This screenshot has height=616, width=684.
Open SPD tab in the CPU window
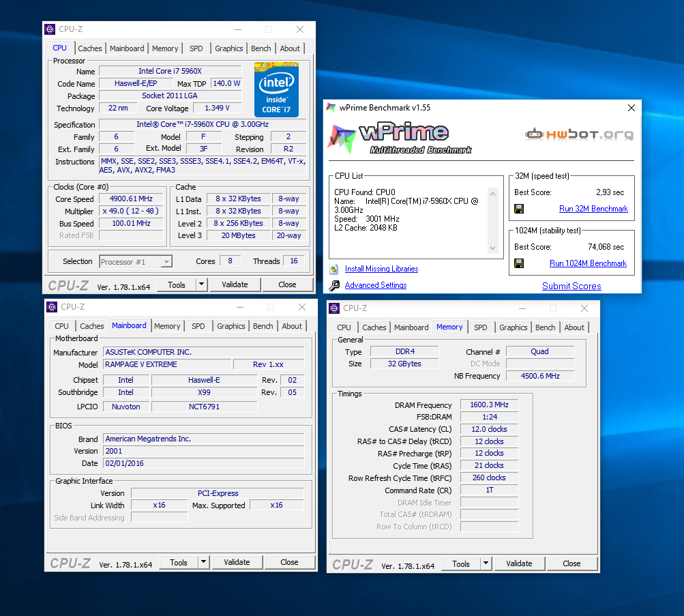(x=196, y=48)
